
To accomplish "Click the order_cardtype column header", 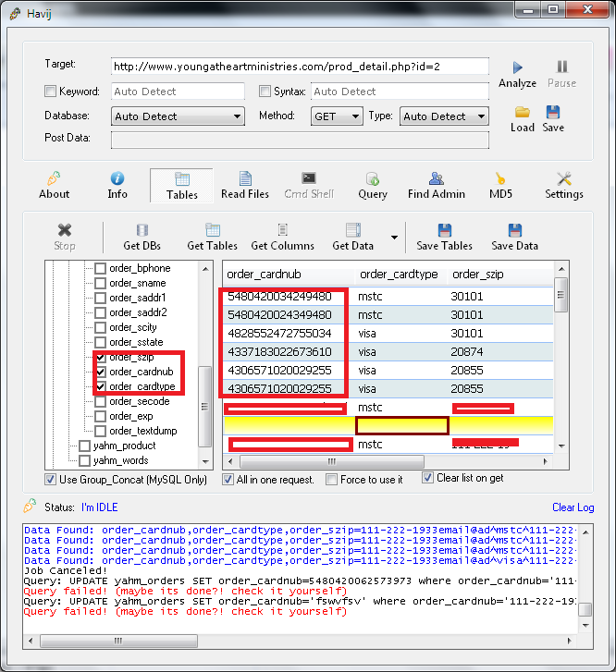I will click(401, 275).
